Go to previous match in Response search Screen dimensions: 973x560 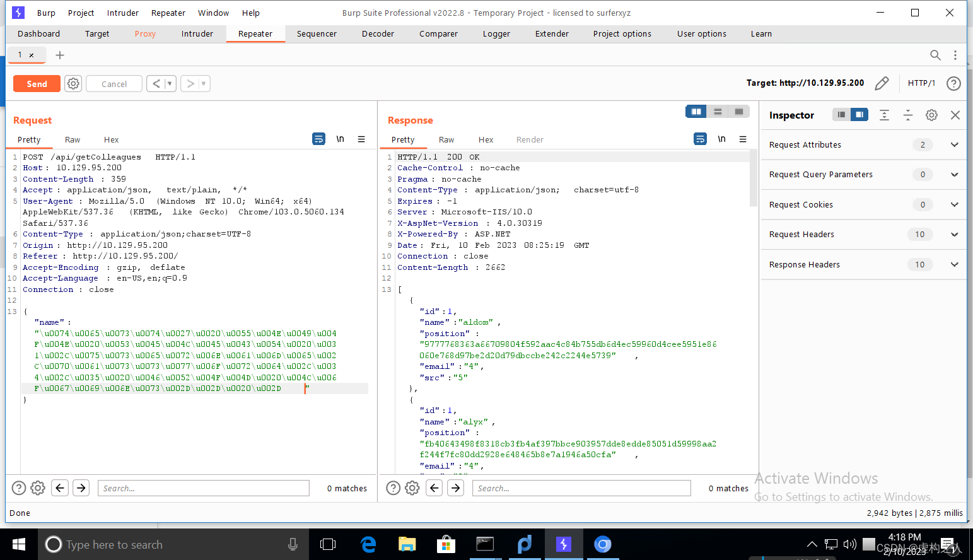[x=434, y=488]
